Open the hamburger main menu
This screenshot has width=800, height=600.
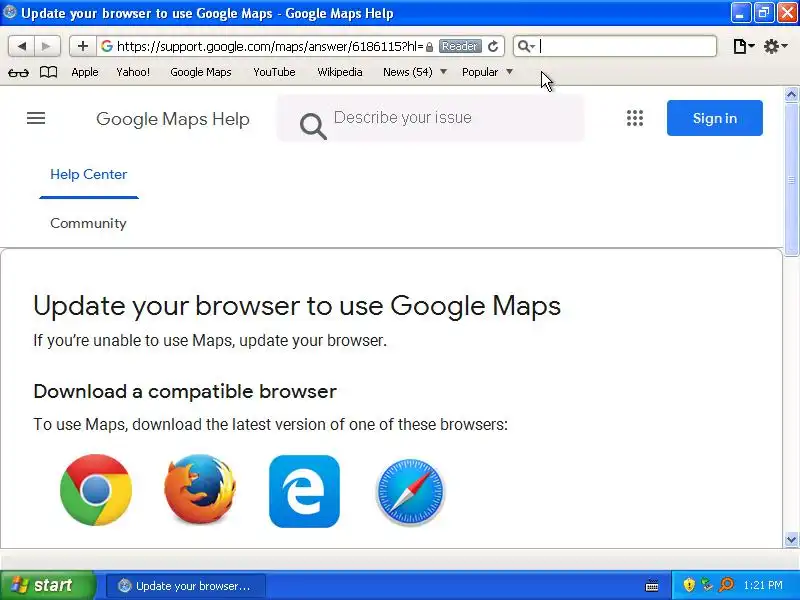(x=36, y=118)
